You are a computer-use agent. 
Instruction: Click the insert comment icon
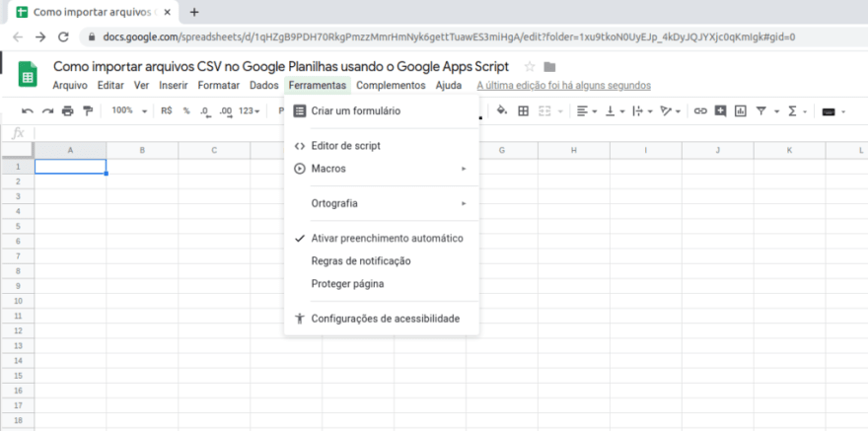[x=720, y=111]
